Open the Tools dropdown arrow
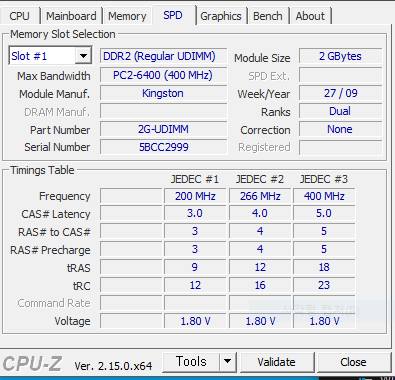Screen dimensions: 395x380 (227, 361)
